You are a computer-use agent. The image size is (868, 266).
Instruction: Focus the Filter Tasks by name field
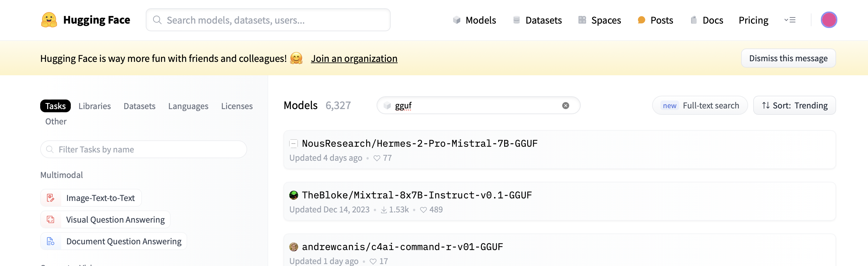pos(143,149)
